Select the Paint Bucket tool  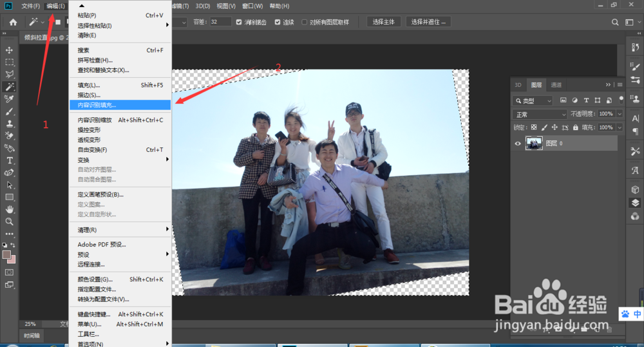9,148
